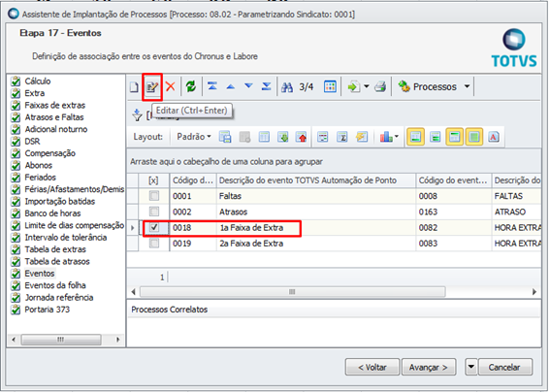Select the Jornada referência step

tap(59, 298)
